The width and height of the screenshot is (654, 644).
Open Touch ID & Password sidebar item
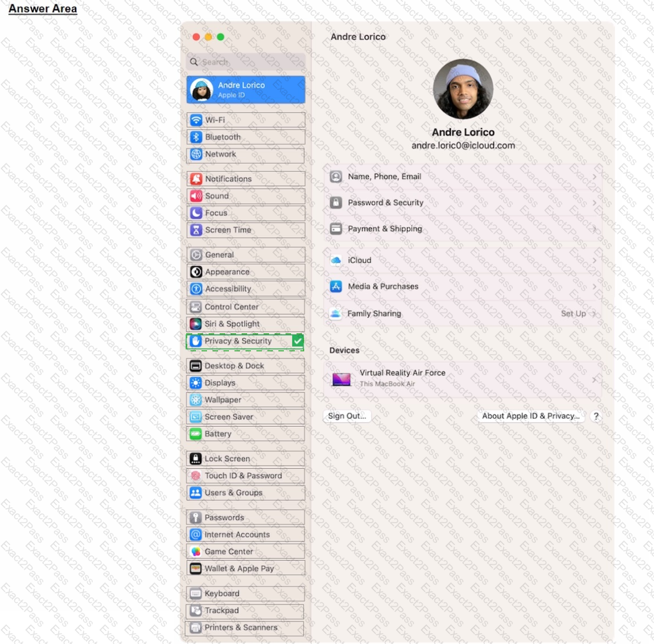click(245, 476)
